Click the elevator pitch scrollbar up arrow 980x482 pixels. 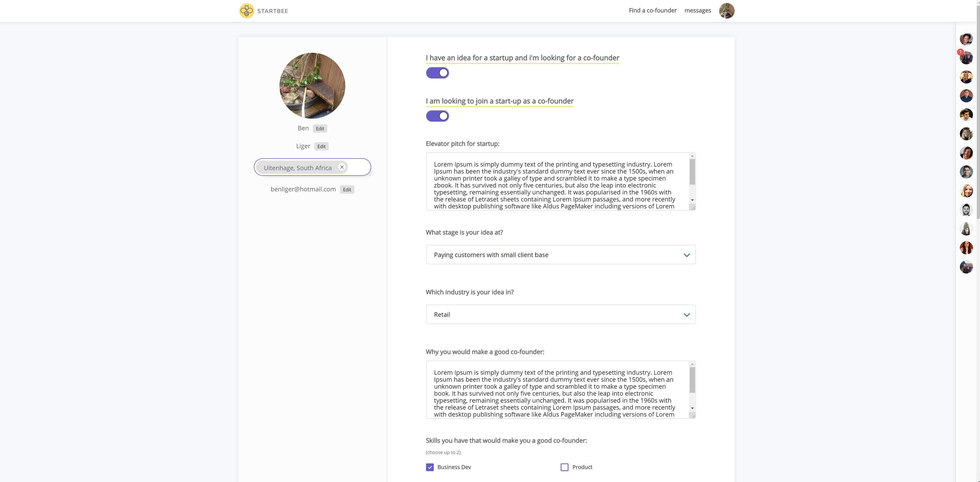[x=692, y=156]
